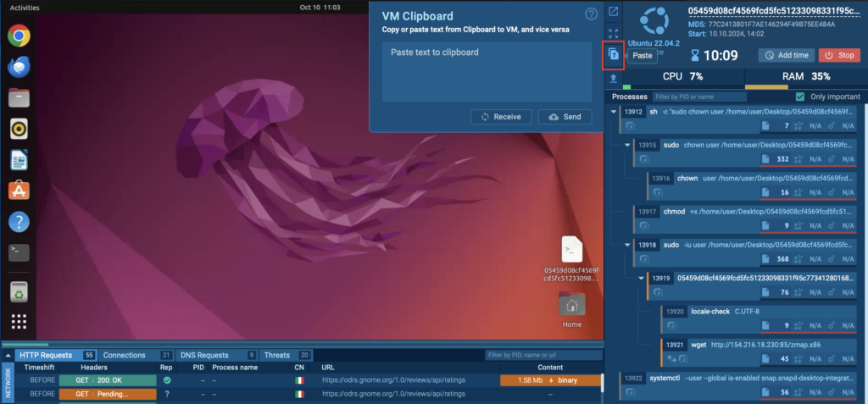This screenshot has width=868, height=404.
Task: Open Rhythmbox from the dock
Action: 19,130
